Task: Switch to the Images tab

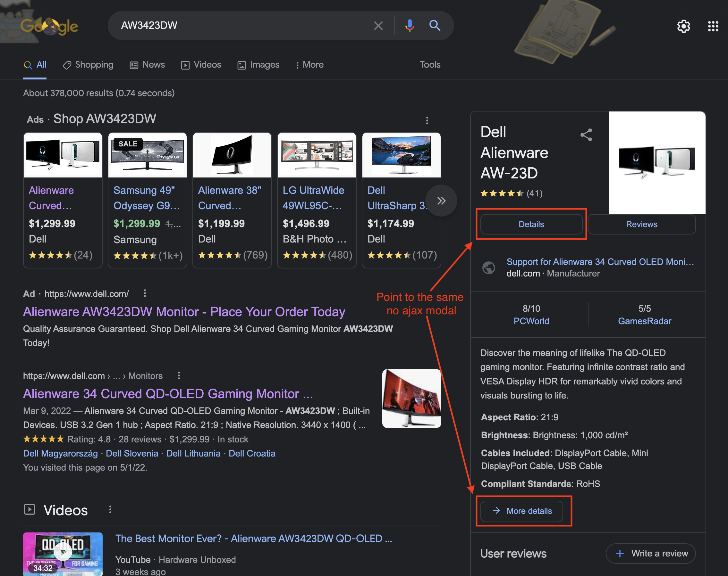Action: pyautogui.click(x=258, y=65)
